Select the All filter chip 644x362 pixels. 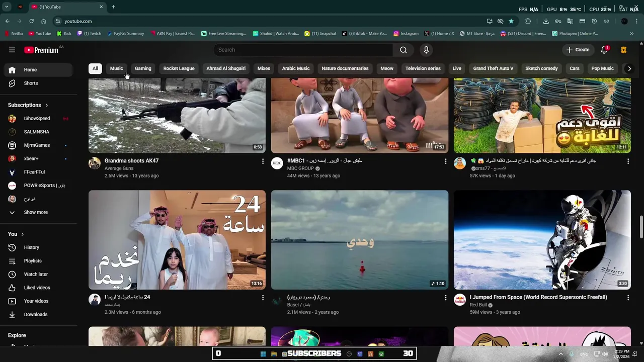coord(95,68)
